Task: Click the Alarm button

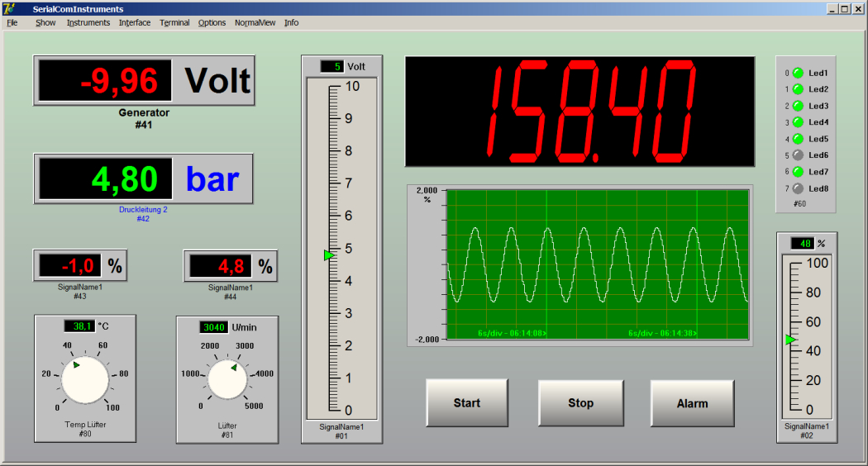Action: [x=692, y=403]
